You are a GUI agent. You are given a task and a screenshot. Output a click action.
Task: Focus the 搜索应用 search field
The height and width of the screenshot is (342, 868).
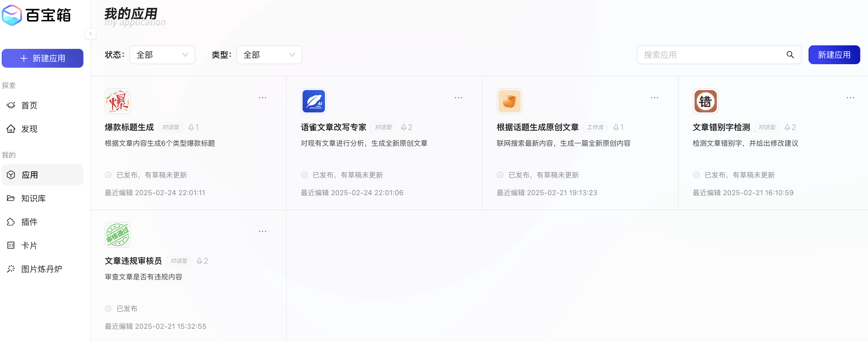click(711, 55)
